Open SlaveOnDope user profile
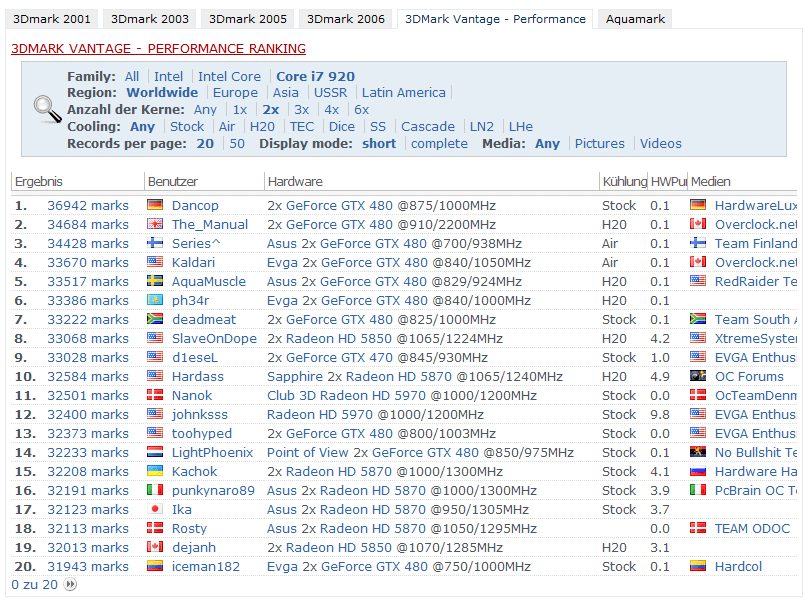 click(214, 338)
